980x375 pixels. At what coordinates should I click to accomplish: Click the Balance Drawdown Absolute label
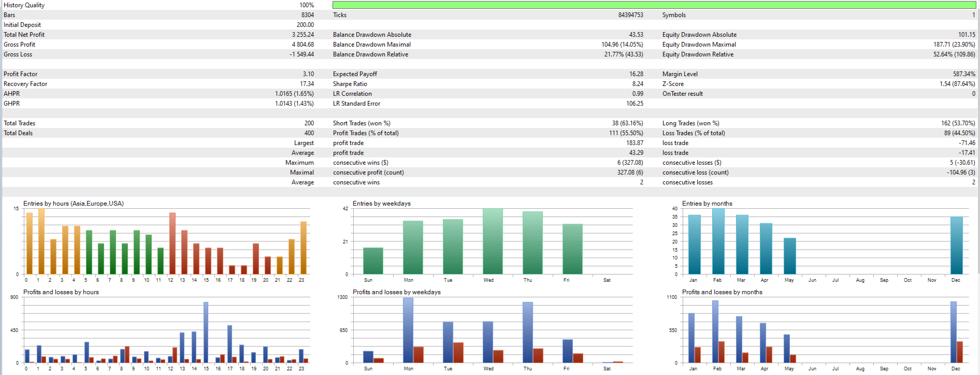[x=372, y=35]
